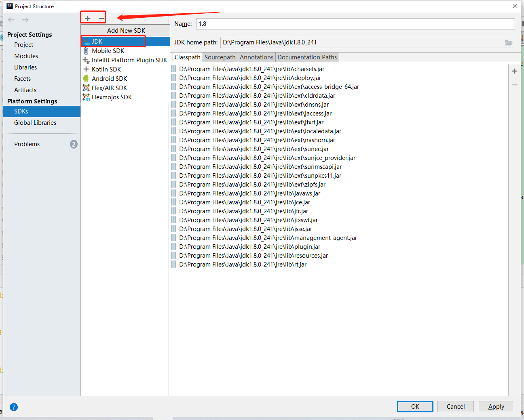Select jaccess.jar classpath entry

(x=339, y=113)
